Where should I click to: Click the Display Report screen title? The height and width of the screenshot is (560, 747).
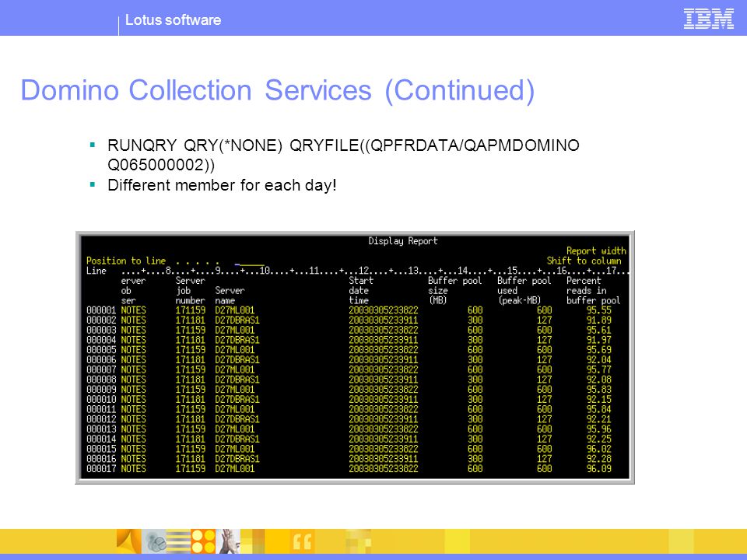(x=402, y=241)
